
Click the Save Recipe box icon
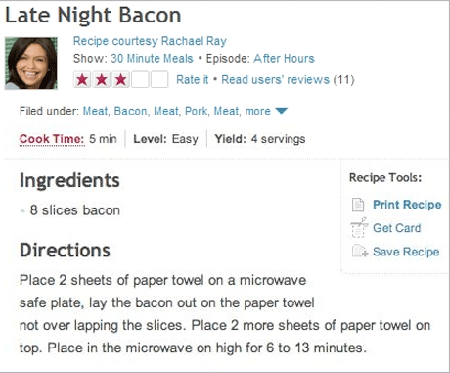coord(360,250)
